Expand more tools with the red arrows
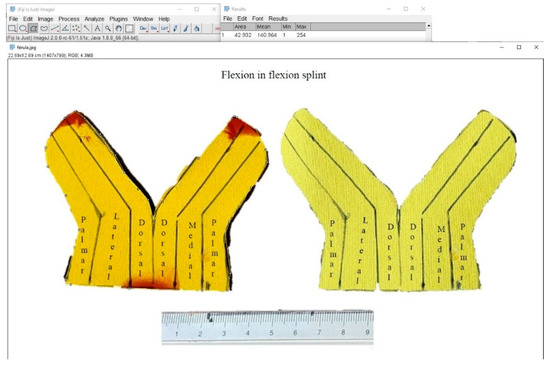Viewport: 550px width, 365px height. pos(217,28)
